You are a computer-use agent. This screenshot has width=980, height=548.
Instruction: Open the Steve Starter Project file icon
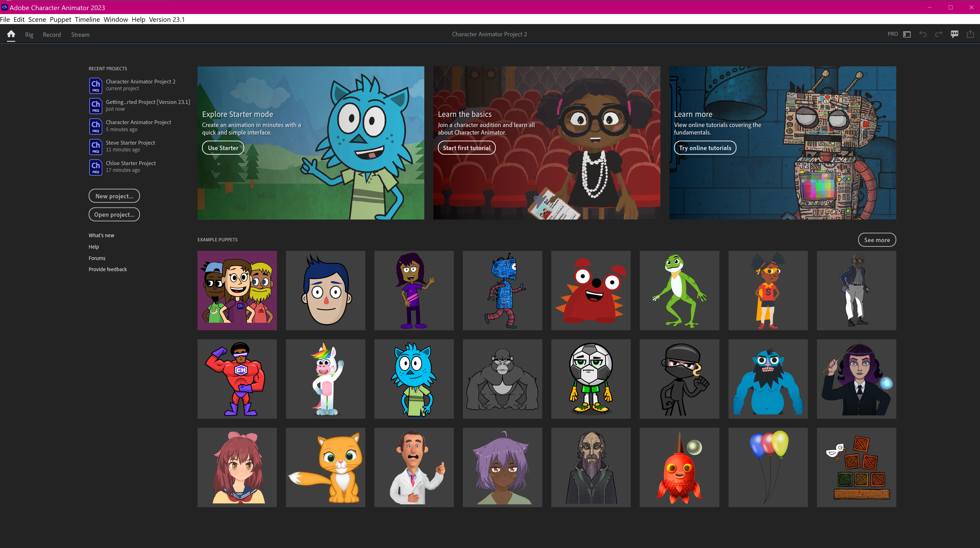95,146
